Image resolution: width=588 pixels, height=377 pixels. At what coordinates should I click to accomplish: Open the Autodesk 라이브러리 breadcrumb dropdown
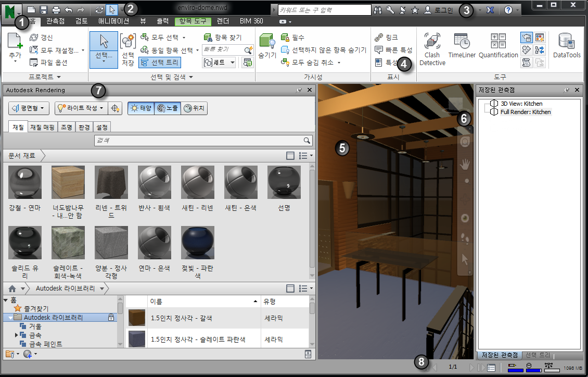(x=101, y=288)
